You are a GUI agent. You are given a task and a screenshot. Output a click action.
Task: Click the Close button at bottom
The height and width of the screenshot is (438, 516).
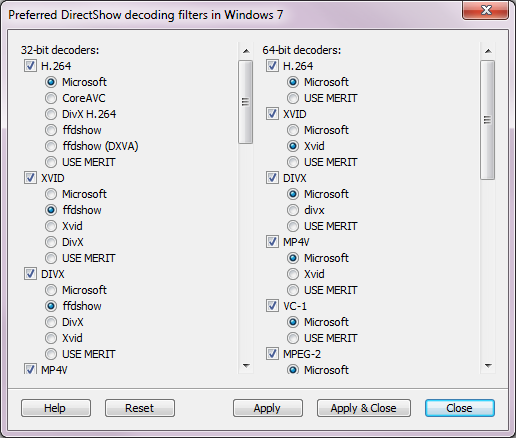point(460,408)
